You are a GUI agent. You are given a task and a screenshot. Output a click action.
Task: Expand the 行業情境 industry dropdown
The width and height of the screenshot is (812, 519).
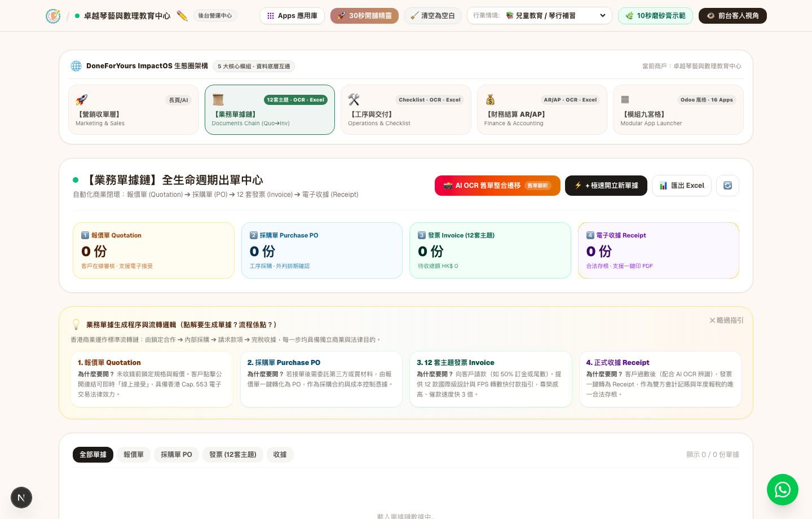coord(539,16)
